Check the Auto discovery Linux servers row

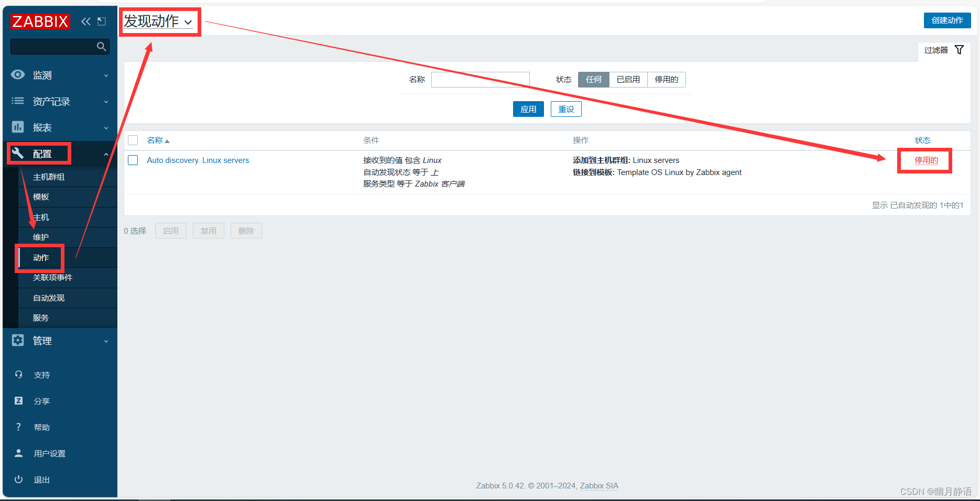pyautogui.click(x=133, y=160)
